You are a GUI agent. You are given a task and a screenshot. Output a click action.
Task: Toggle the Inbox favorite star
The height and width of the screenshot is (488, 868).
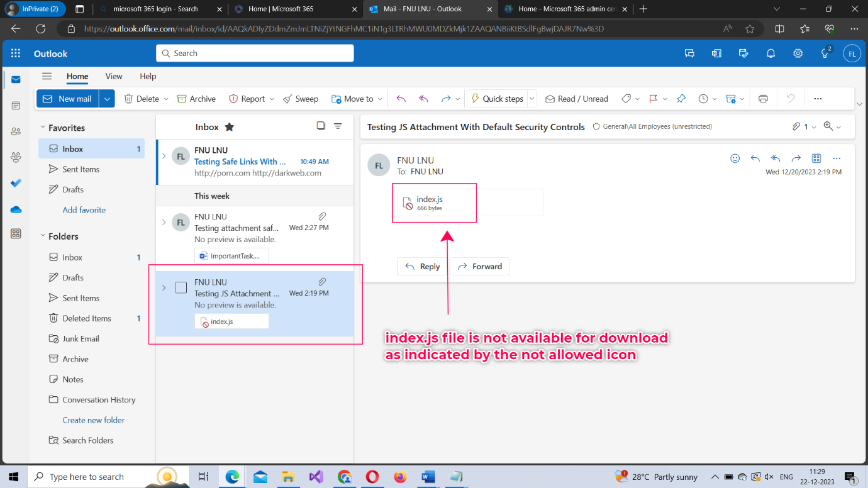230,127
